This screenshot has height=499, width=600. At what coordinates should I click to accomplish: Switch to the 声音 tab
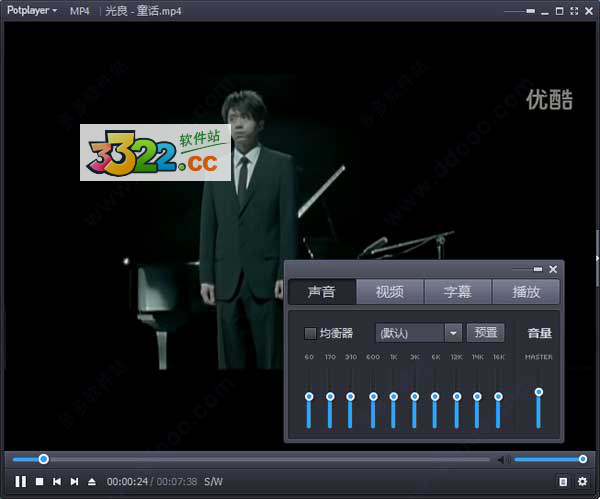[322, 292]
